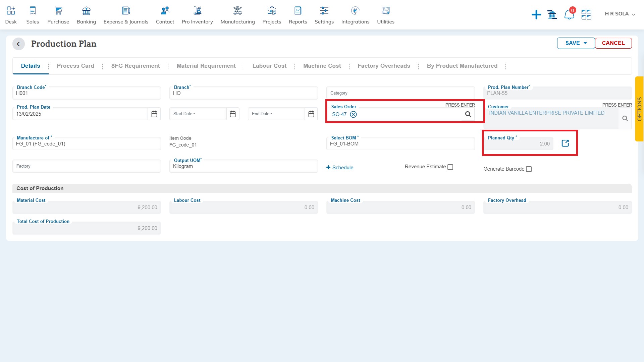
Task: Open the Sales module
Action: pyautogui.click(x=33, y=15)
